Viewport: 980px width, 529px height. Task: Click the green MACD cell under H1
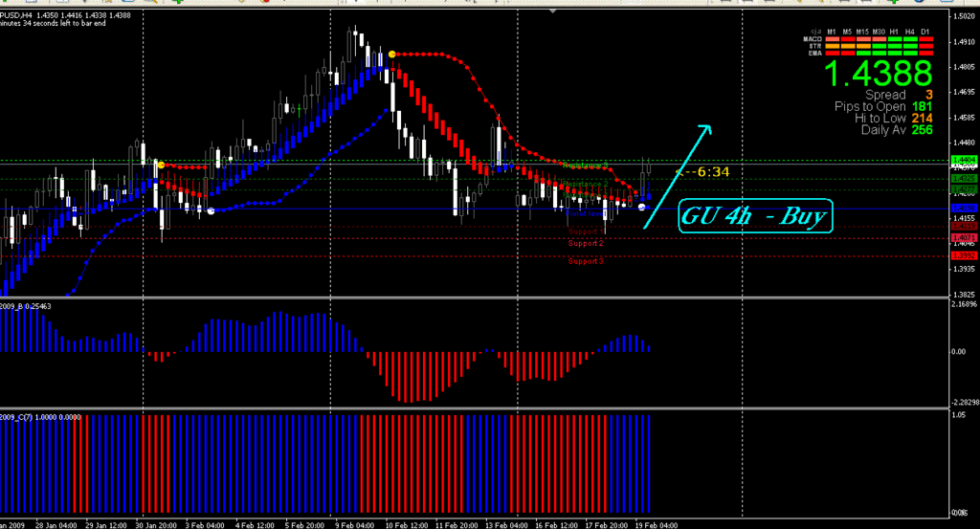895,39
